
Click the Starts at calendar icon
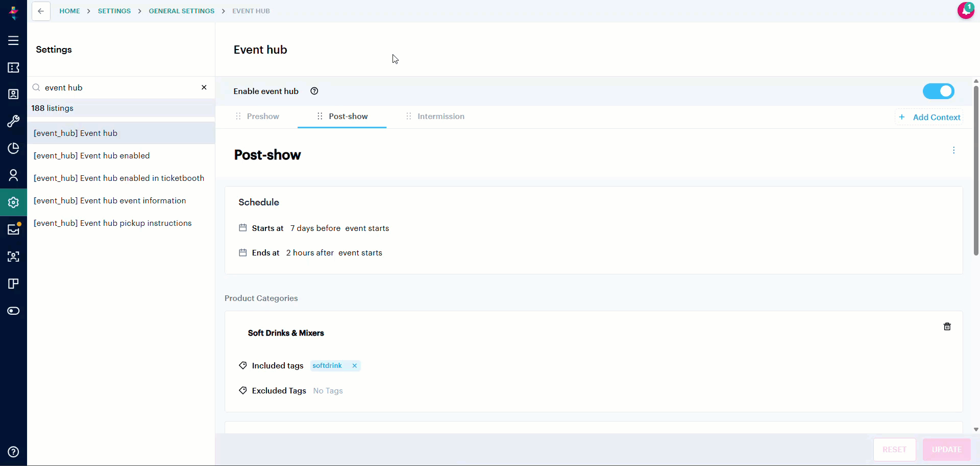click(x=243, y=228)
